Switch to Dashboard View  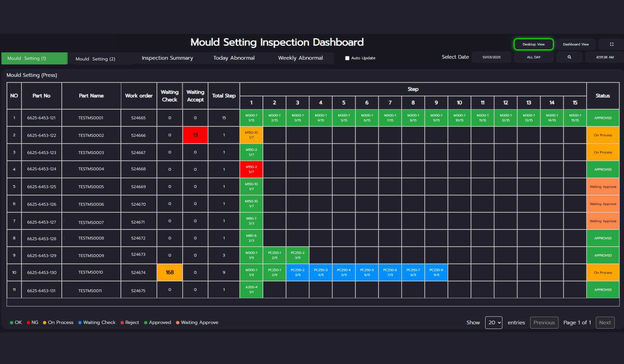(x=576, y=44)
